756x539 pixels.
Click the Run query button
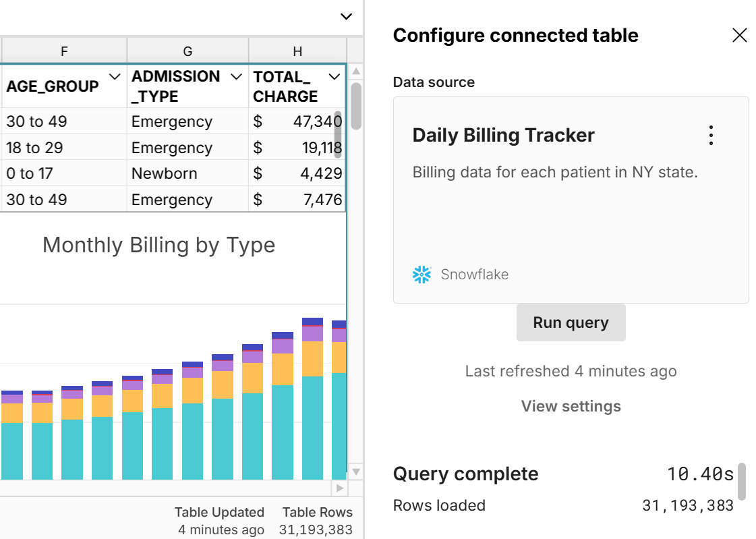tap(571, 322)
